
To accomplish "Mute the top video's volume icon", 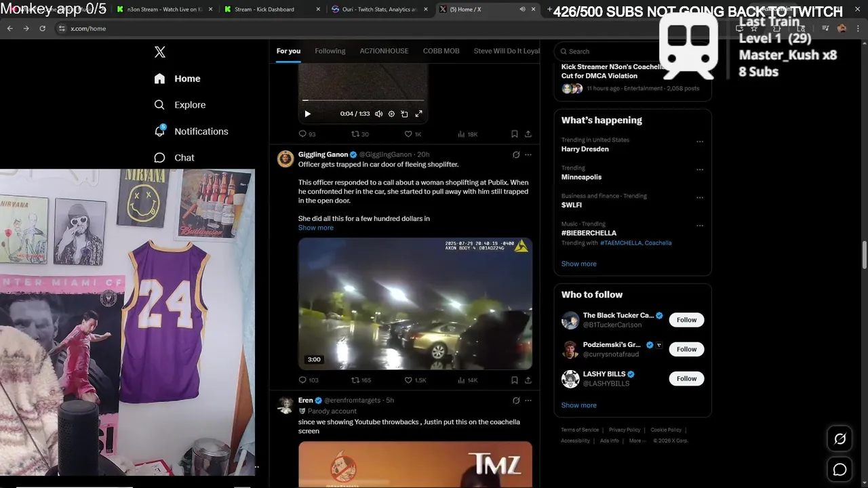I will (x=378, y=114).
